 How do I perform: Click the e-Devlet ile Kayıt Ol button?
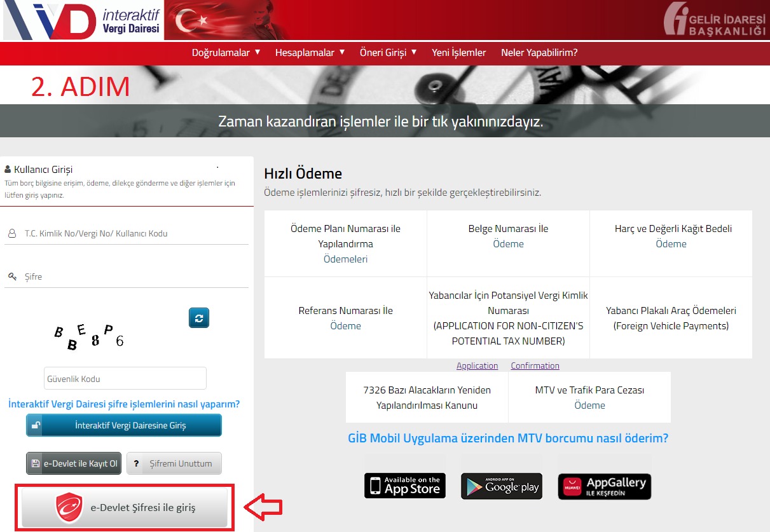click(x=74, y=463)
